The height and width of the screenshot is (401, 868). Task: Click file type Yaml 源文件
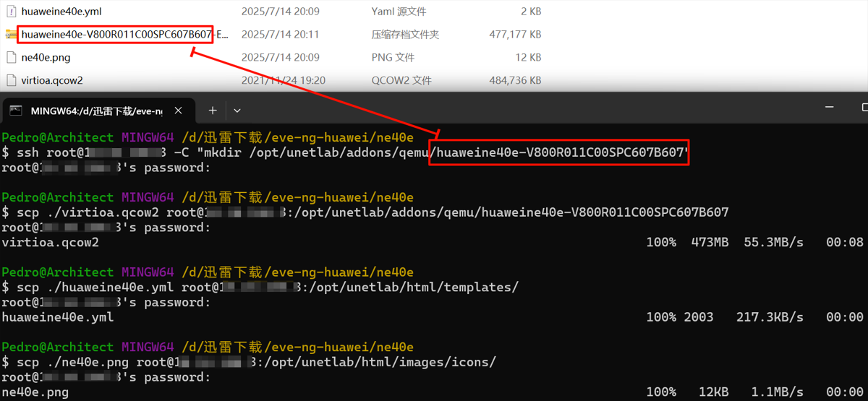point(399,12)
